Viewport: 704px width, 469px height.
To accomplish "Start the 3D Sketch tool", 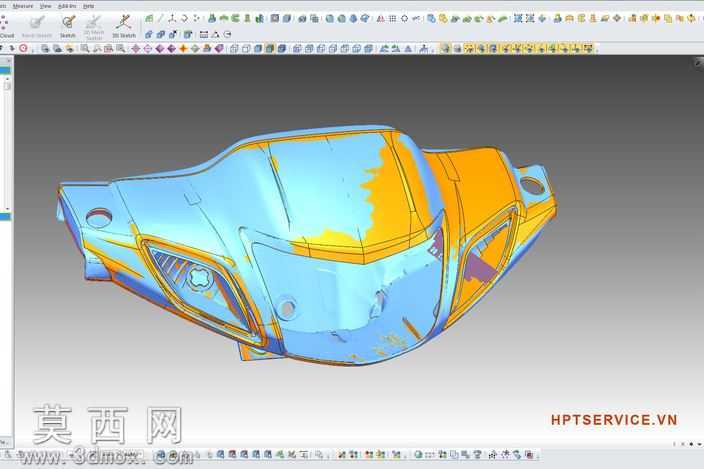I will point(123,26).
